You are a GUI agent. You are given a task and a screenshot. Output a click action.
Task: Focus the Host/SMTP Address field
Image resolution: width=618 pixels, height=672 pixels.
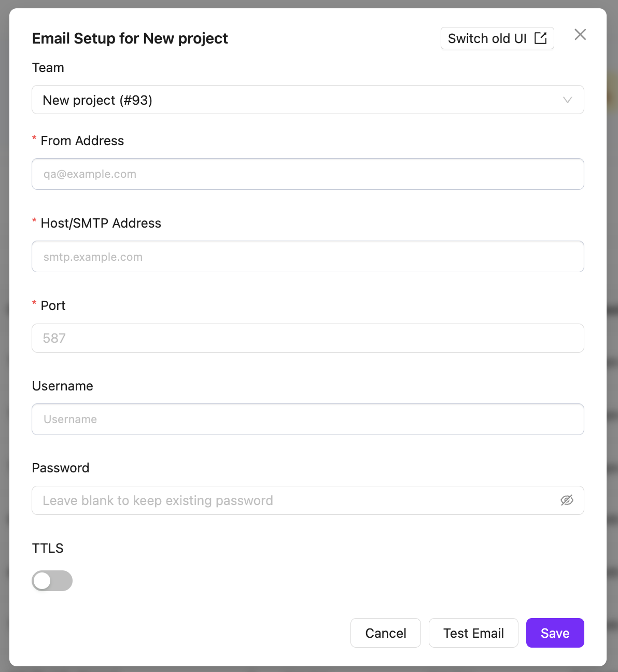tap(308, 257)
